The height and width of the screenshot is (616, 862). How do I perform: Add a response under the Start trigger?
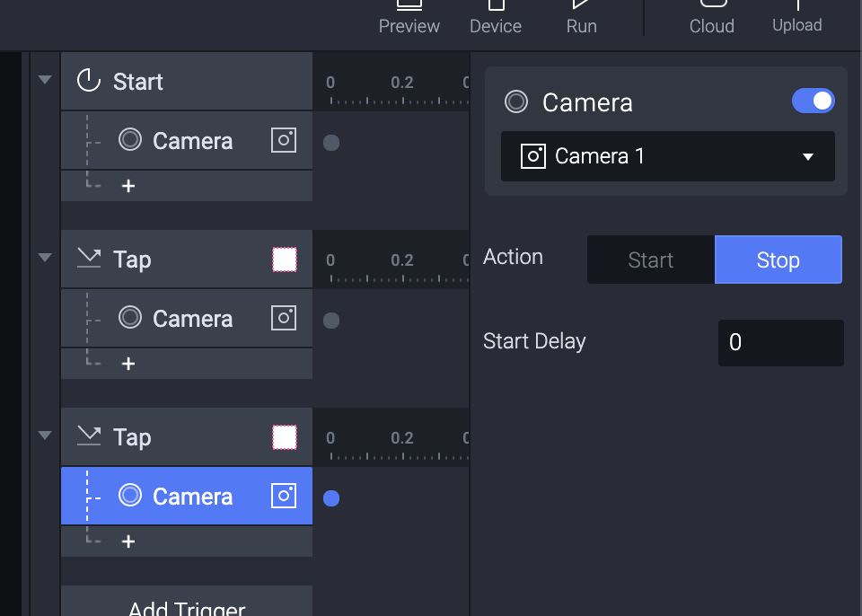[128, 187]
